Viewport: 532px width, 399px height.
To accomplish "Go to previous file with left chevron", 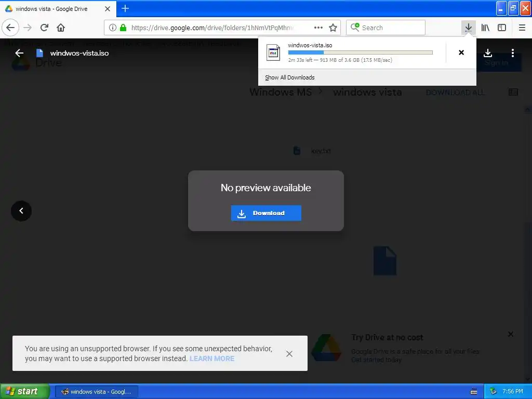I will click(x=21, y=211).
